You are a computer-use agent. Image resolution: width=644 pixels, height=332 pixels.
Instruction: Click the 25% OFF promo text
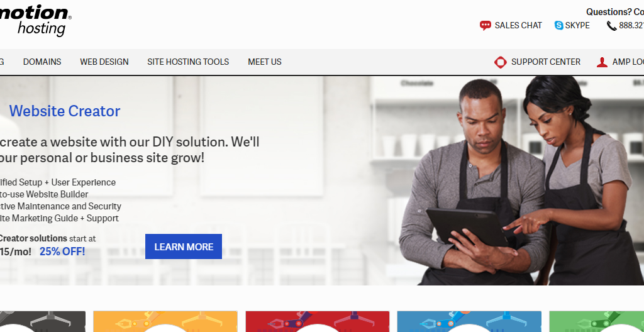click(x=62, y=251)
